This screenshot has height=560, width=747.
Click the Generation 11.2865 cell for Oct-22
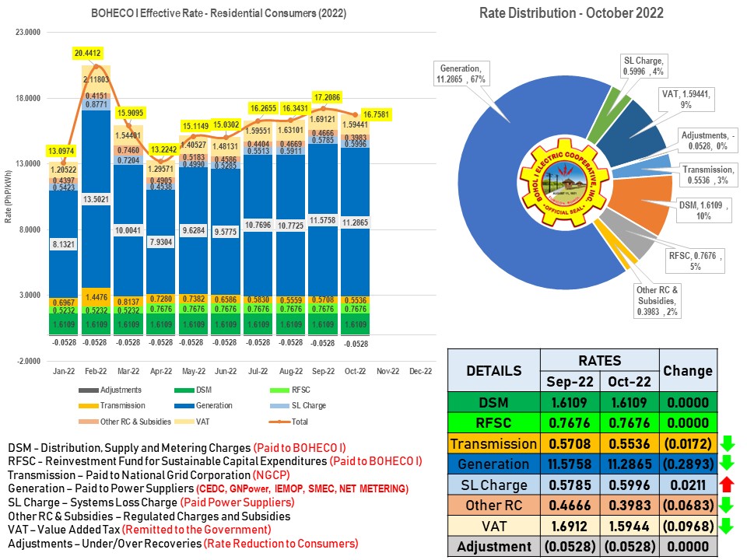click(629, 464)
